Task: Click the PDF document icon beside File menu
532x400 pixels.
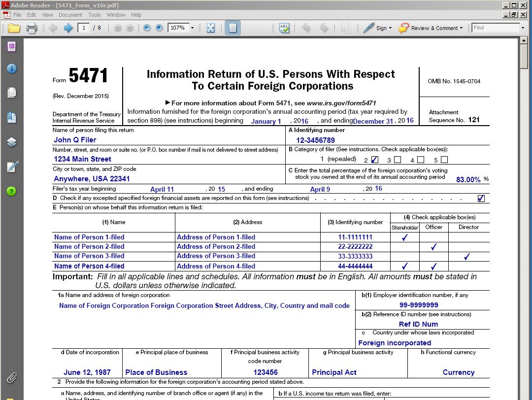Action: point(7,15)
